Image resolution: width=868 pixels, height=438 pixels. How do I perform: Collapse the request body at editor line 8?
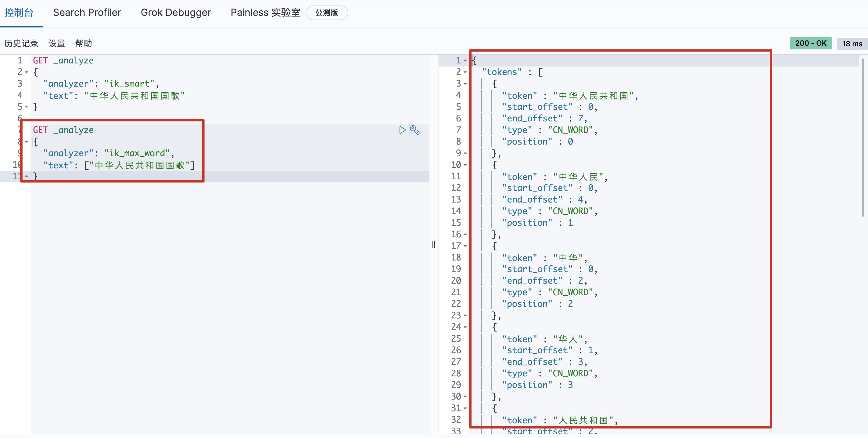(x=27, y=142)
